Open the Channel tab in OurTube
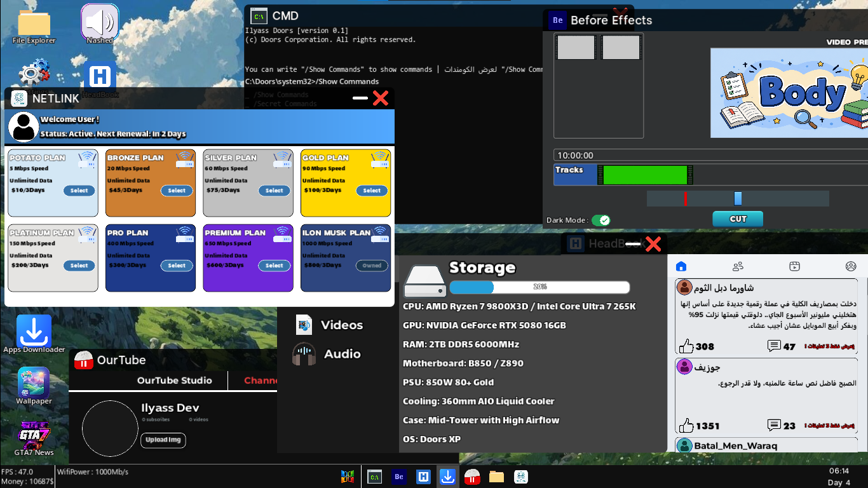This screenshot has width=868, height=488. 261,381
